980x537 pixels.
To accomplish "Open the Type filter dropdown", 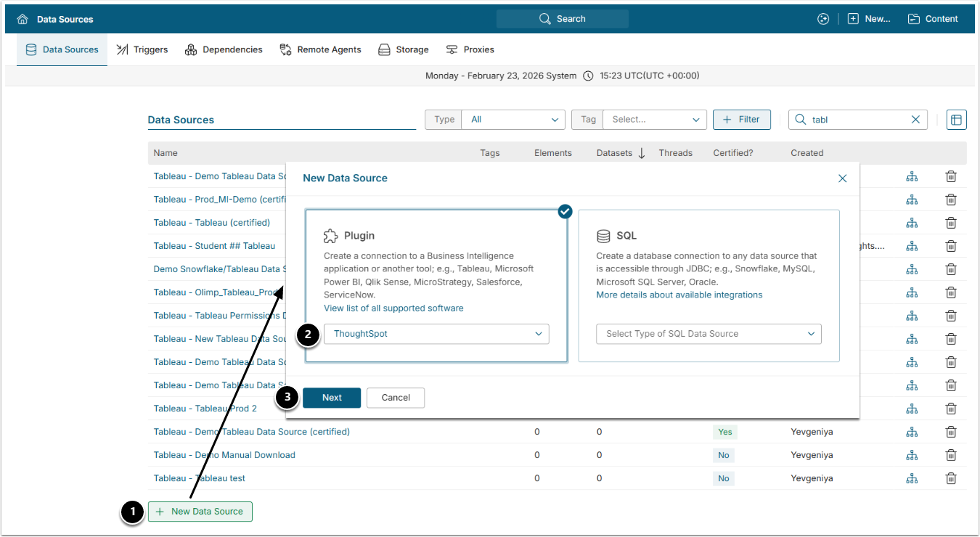I will tap(513, 120).
